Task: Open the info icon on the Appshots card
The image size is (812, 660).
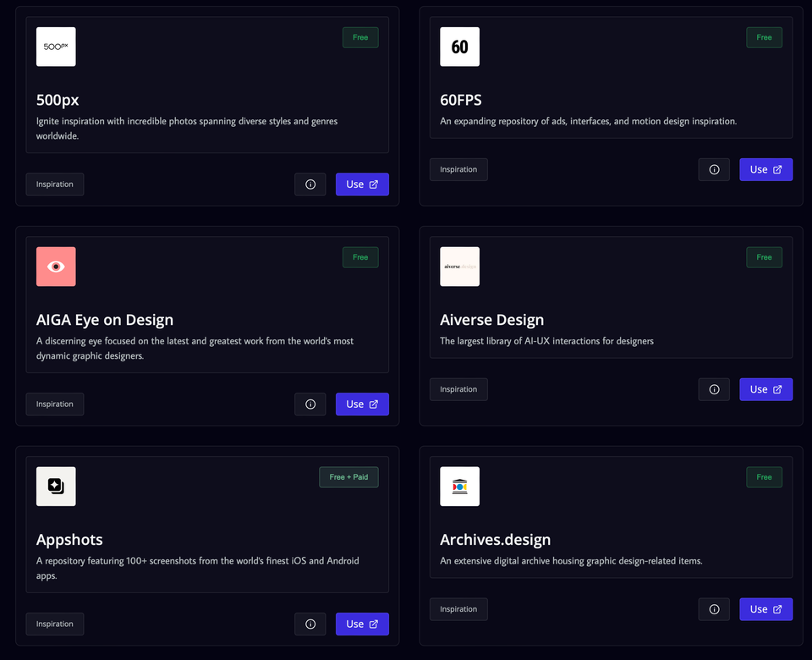Action: click(310, 624)
